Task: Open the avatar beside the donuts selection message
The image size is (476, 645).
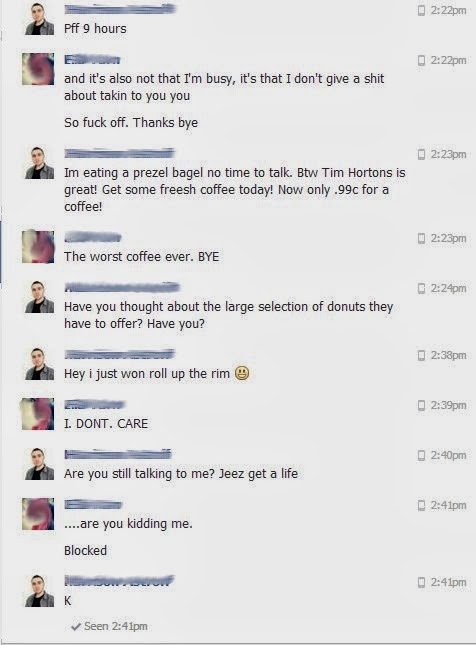Action: point(39,297)
